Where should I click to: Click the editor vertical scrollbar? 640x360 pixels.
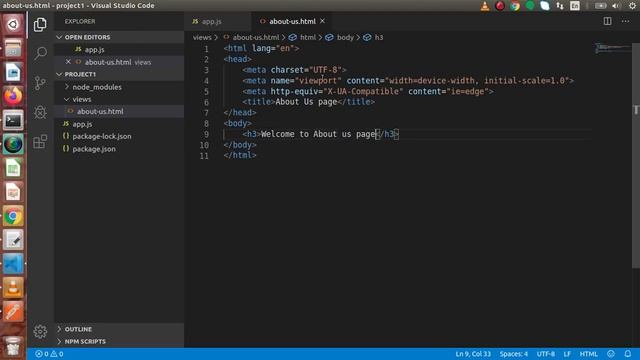coord(636,155)
